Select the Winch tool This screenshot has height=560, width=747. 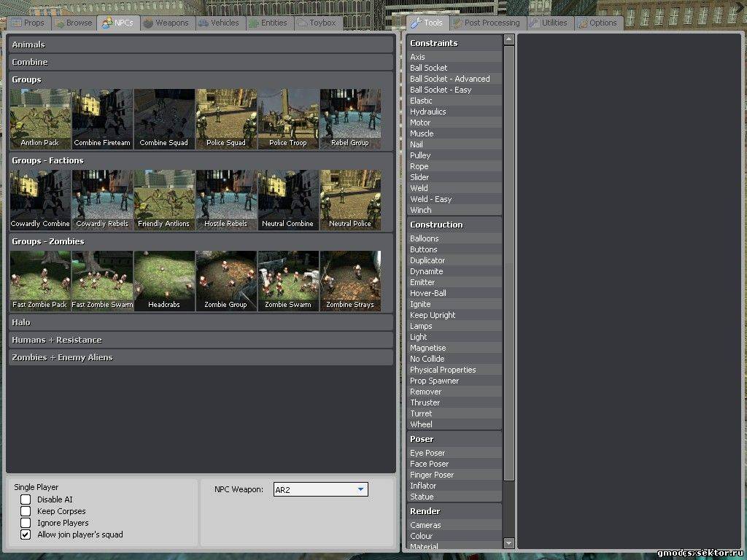click(454, 210)
